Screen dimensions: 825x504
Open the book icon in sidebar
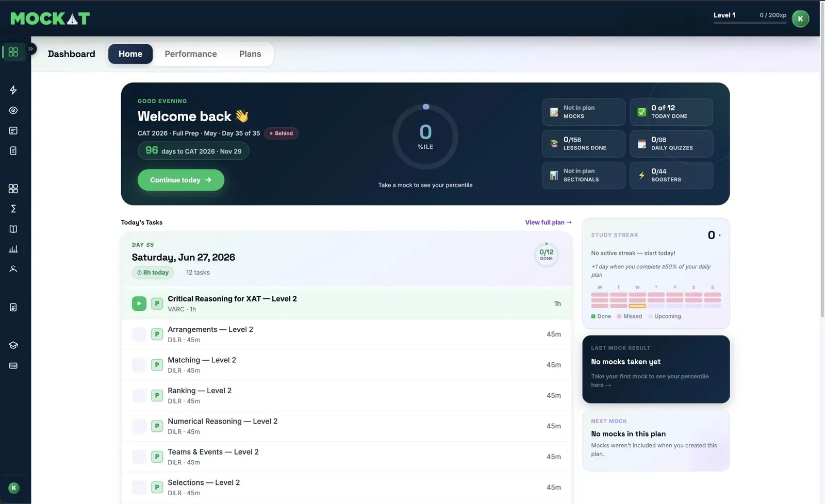(x=13, y=229)
